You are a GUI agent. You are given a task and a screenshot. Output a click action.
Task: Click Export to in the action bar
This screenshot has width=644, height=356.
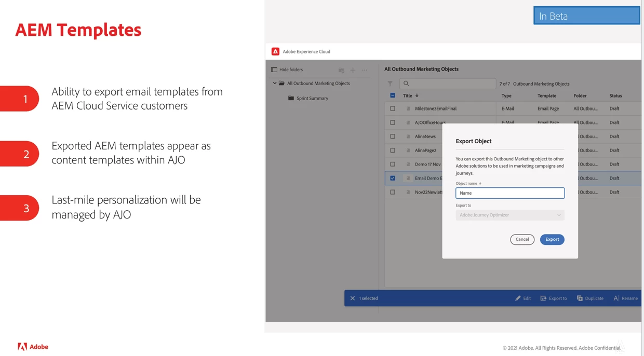coord(554,298)
